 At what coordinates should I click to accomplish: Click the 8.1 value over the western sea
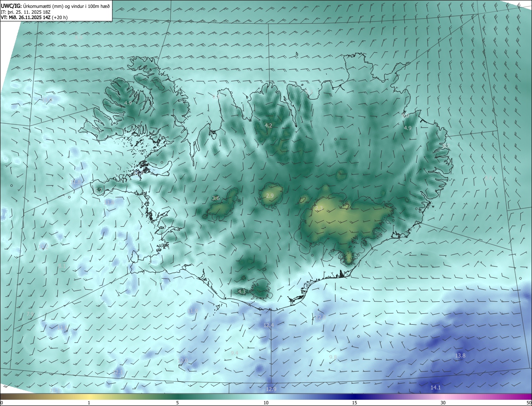point(62,266)
